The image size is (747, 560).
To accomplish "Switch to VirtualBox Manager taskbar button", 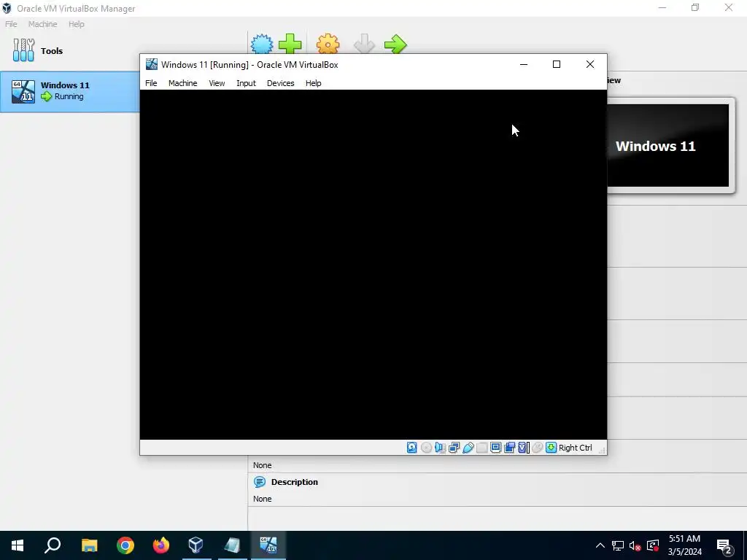I will 196,545.
